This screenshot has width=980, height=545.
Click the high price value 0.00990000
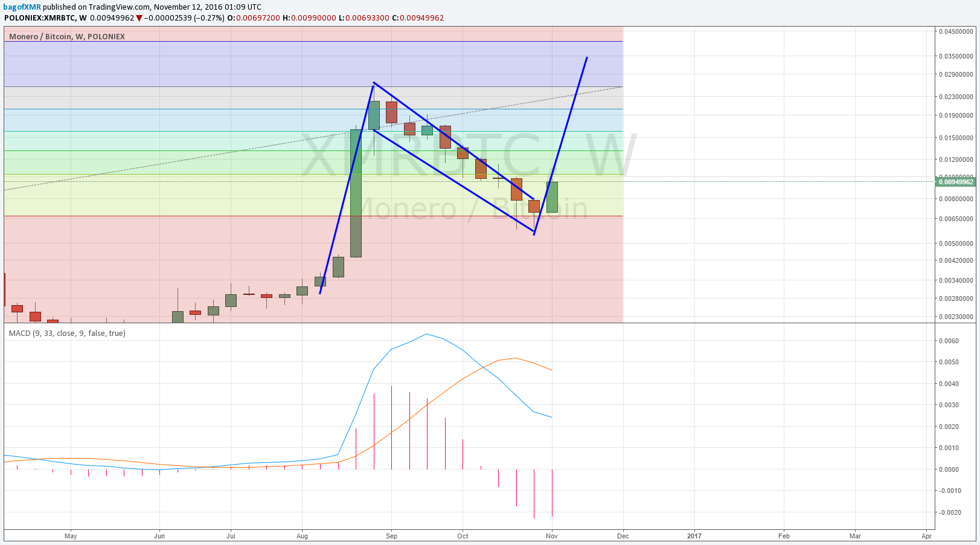313,18
